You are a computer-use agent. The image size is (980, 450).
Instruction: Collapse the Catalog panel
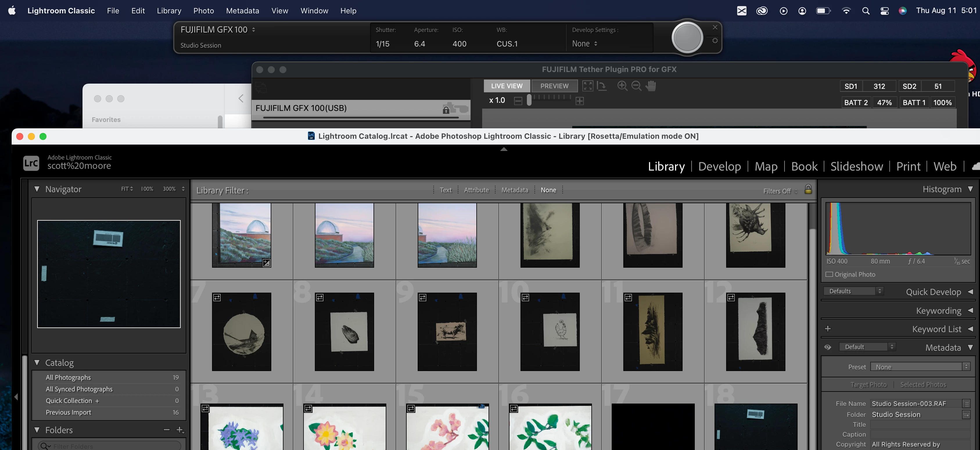[x=37, y=363]
